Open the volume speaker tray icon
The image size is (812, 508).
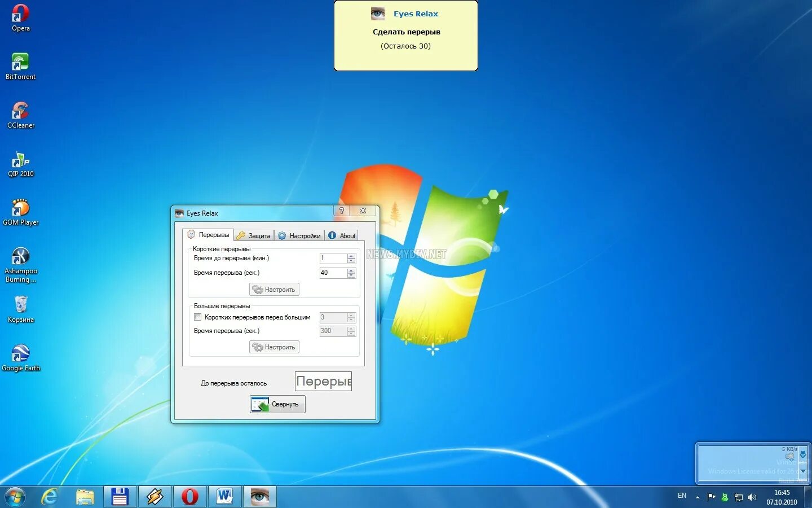(752, 497)
